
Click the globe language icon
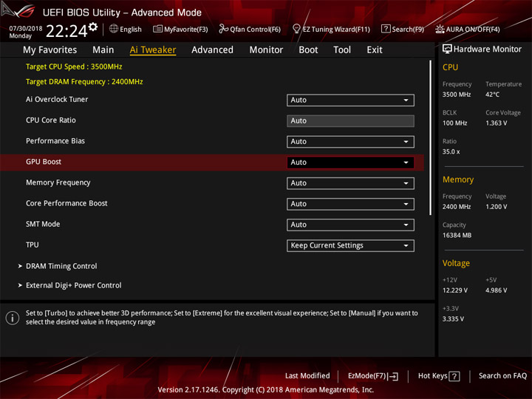point(114,29)
